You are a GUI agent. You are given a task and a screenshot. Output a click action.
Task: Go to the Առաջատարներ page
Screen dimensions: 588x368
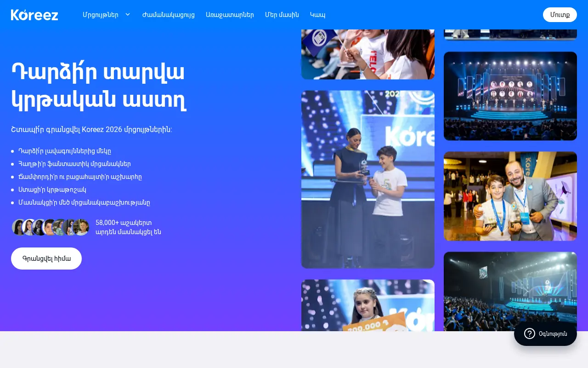(230, 15)
